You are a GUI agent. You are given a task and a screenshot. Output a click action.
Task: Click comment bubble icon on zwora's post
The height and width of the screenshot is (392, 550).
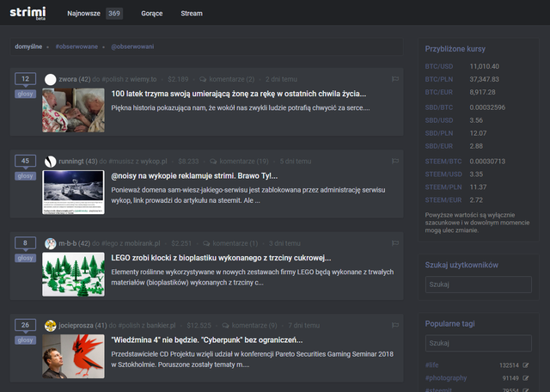click(203, 79)
